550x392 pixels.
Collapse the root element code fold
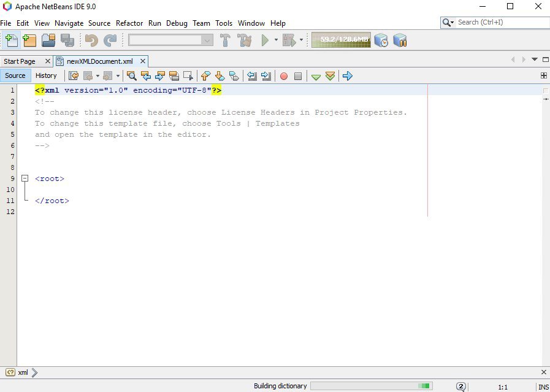(x=25, y=179)
